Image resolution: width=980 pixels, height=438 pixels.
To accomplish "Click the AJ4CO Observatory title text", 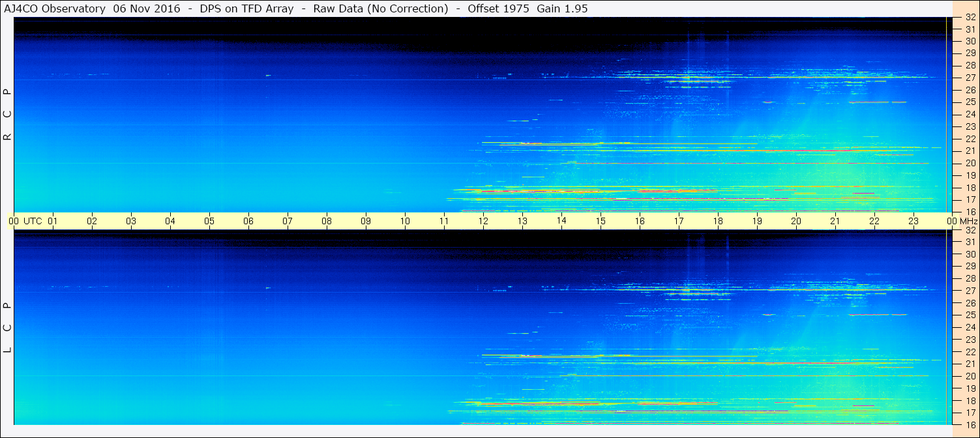I will (x=55, y=8).
